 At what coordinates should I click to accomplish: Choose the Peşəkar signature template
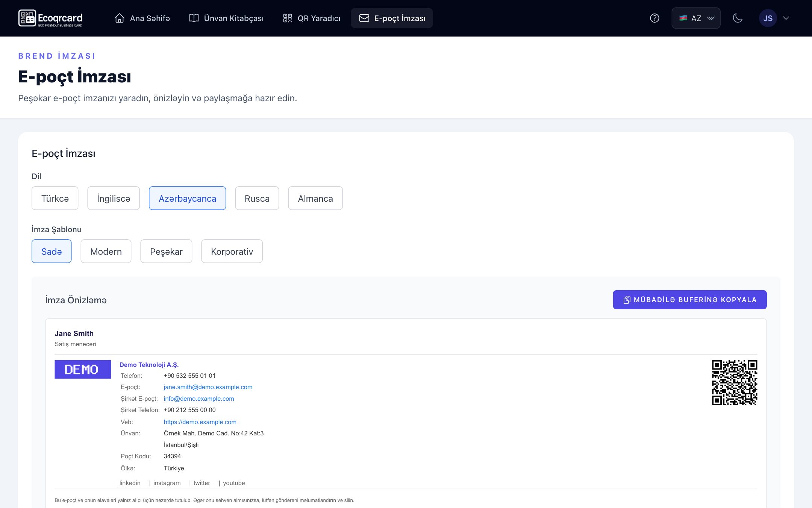click(x=166, y=251)
